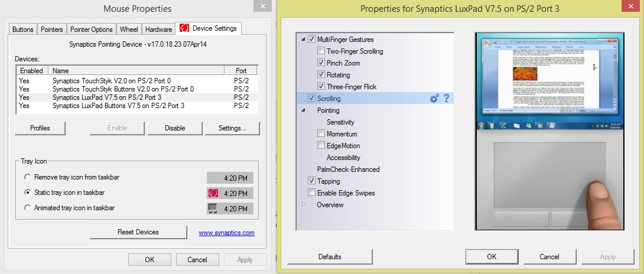Open the Hardware tab
The width and height of the screenshot is (644, 274).
click(x=158, y=29)
